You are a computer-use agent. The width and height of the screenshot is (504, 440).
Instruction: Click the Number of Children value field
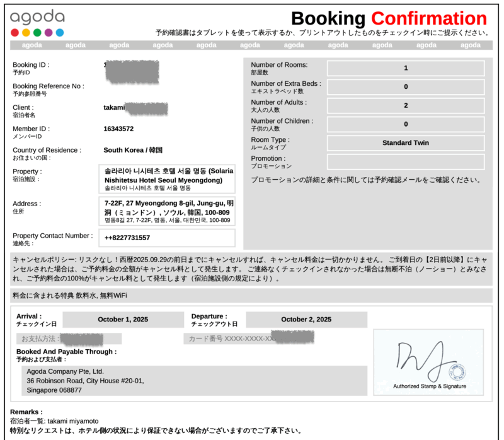pyautogui.click(x=406, y=124)
